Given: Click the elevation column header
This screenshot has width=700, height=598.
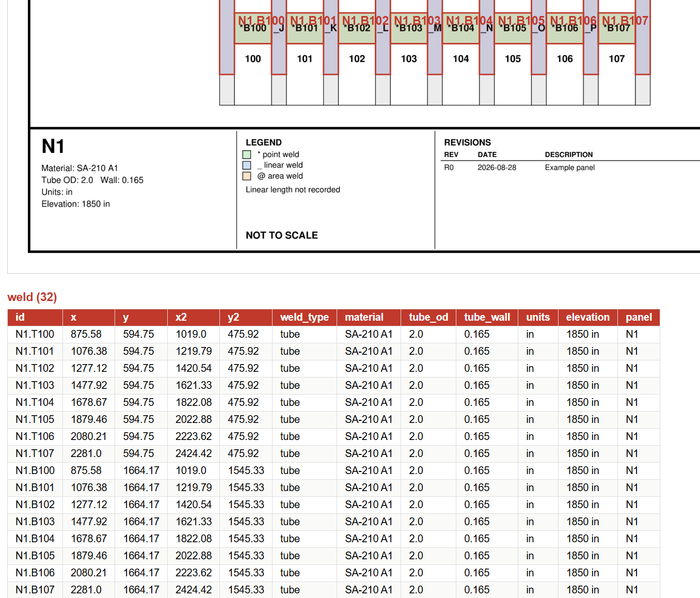Looking at the screenshot, I should 587,317.
